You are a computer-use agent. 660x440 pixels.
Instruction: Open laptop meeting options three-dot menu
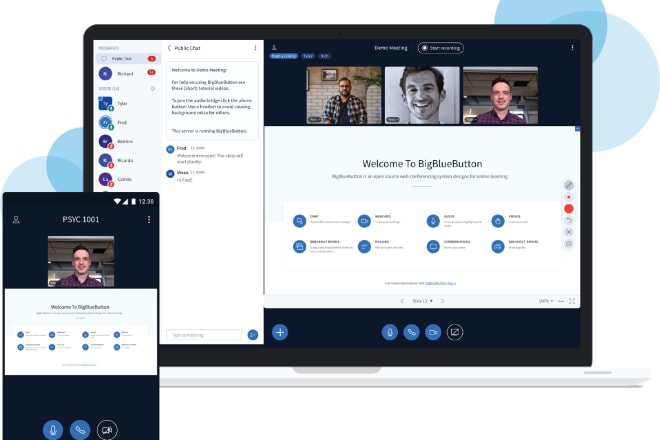(572, 48)
